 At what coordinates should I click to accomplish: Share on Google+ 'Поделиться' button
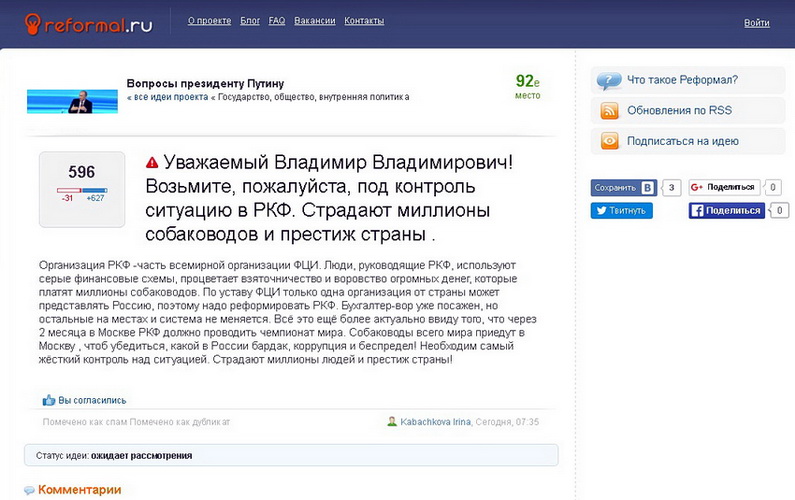click(x=723, y=187)
